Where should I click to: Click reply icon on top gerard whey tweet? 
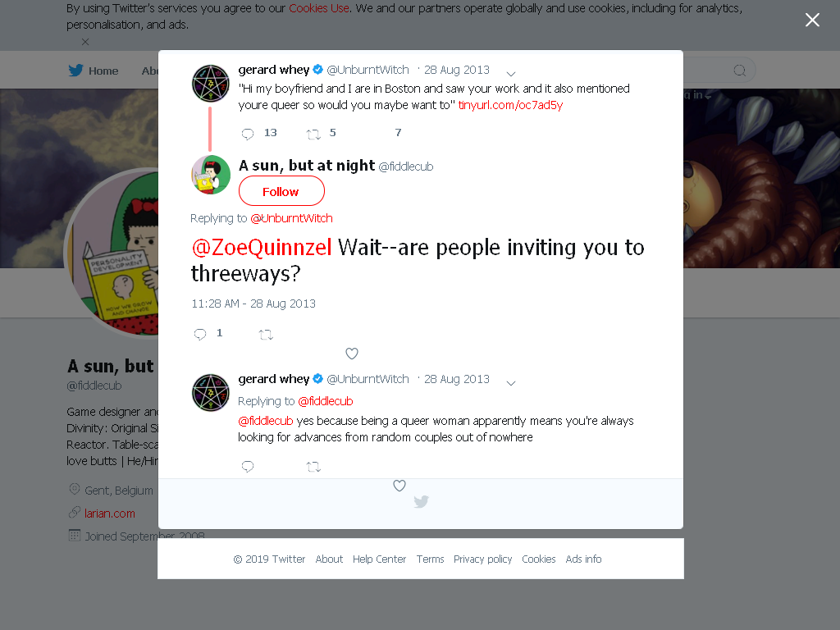click(x=248, y=134)
